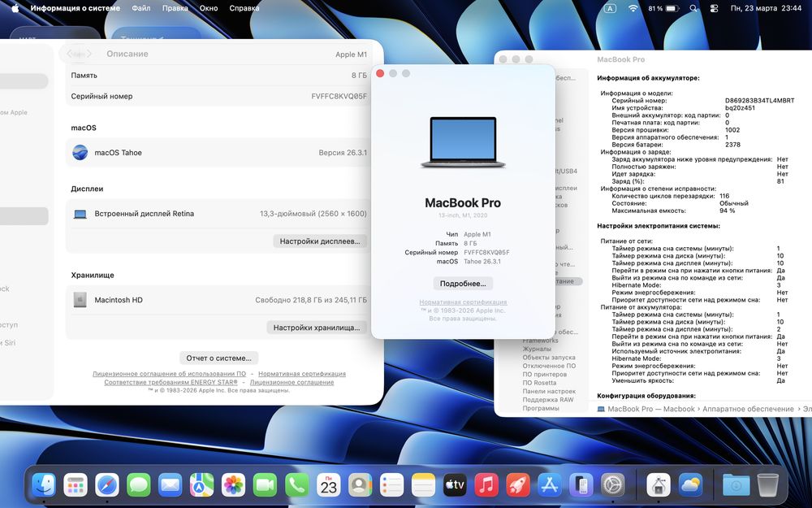
Task: Open Spotlight search in the menu bar
Action: point(693,8)
